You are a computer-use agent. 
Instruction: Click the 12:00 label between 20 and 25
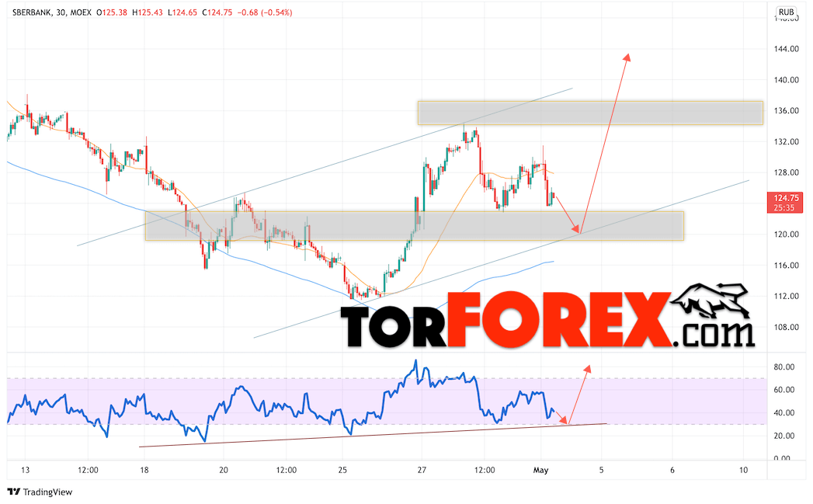click(287, 471)
